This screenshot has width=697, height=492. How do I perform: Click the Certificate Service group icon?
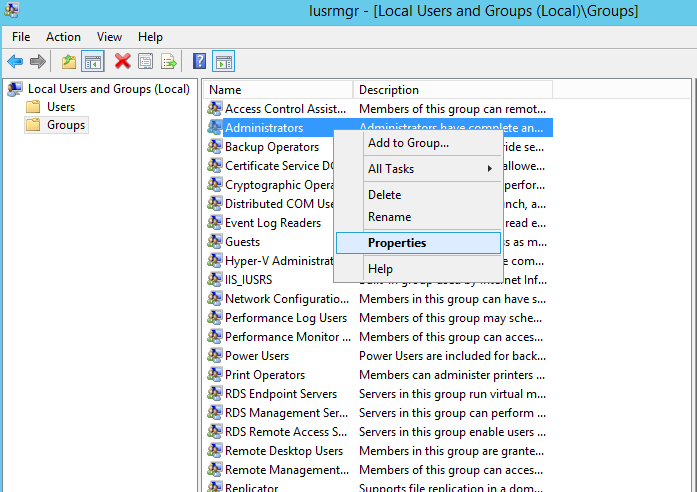pyautogui.click(x=215, y=165)
